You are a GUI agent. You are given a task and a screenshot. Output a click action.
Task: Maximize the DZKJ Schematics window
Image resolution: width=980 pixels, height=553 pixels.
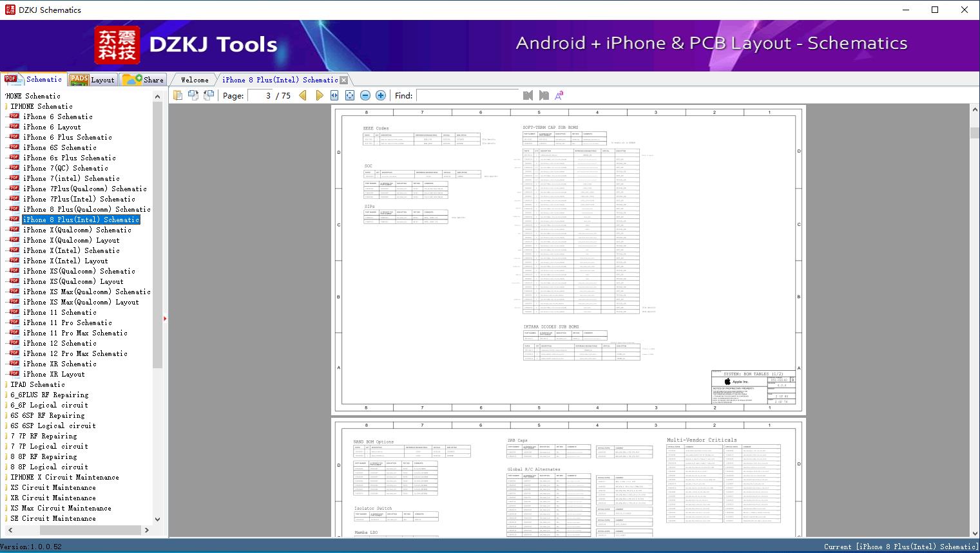pyautogui.click(x=935, y=10)
